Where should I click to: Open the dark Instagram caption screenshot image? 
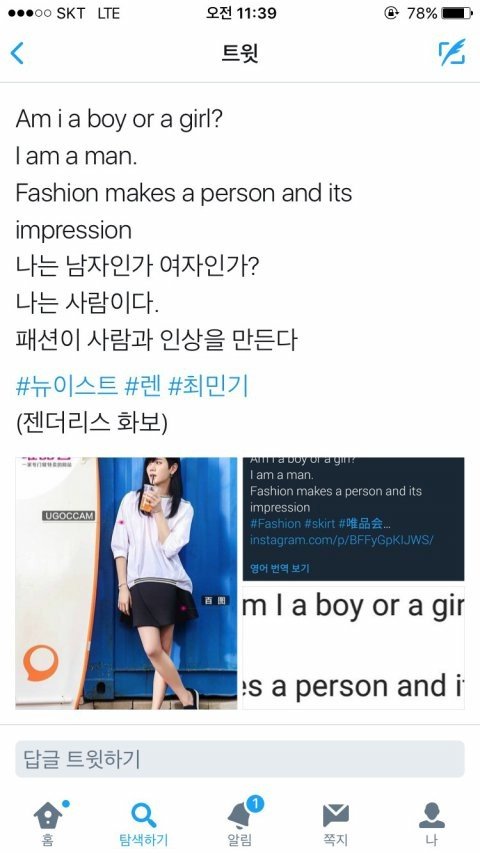tap(354, 519)
